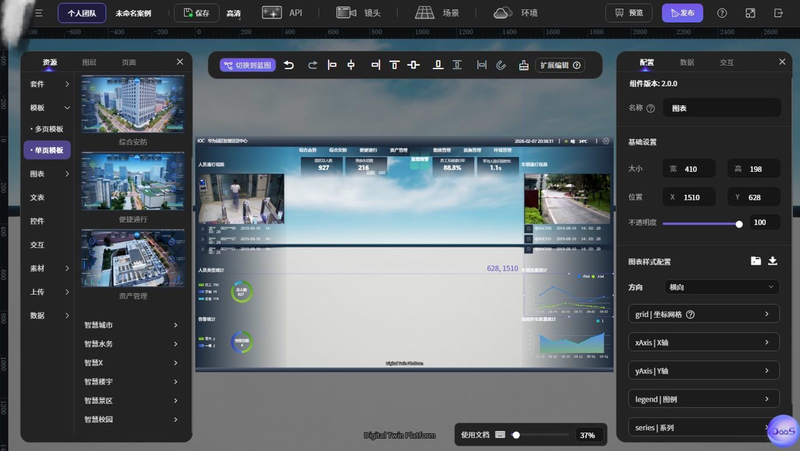Switch to the 数据 tab in right panel
This screenshot has height=451, width=800.
(687, 62)
